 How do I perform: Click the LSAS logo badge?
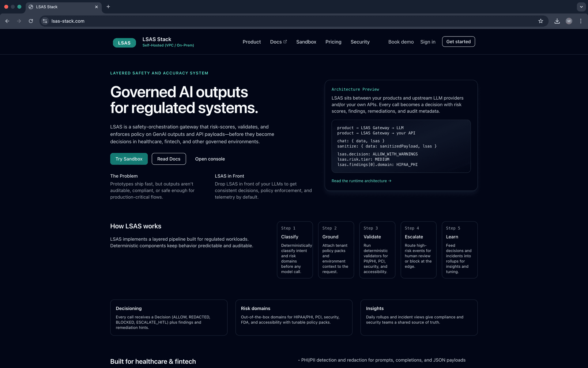(124, 43)
